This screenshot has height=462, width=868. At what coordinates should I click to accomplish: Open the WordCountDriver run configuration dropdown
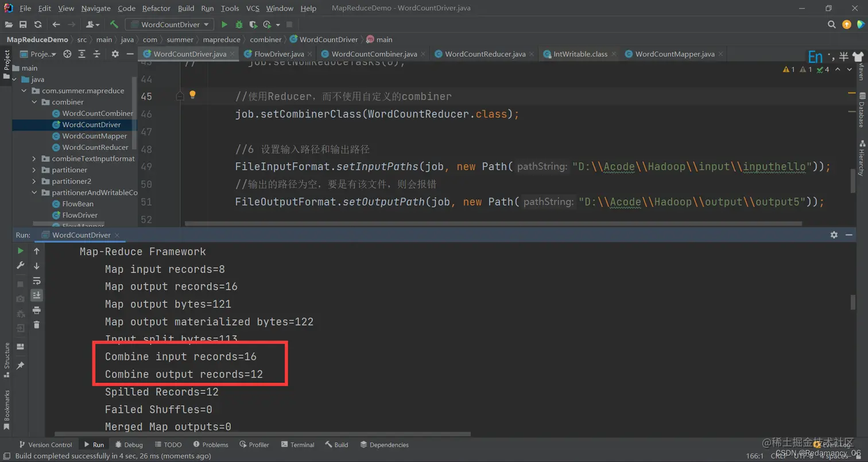[170, 25]
